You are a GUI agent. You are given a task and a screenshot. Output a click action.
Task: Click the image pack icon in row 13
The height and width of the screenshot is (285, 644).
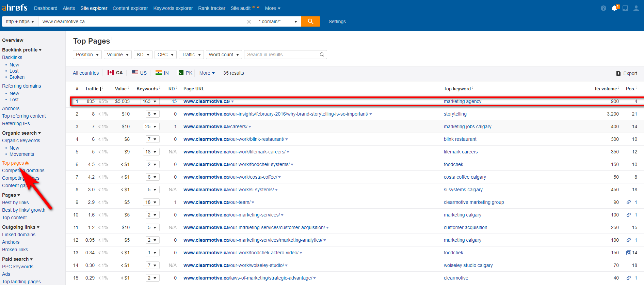[628, 253]
